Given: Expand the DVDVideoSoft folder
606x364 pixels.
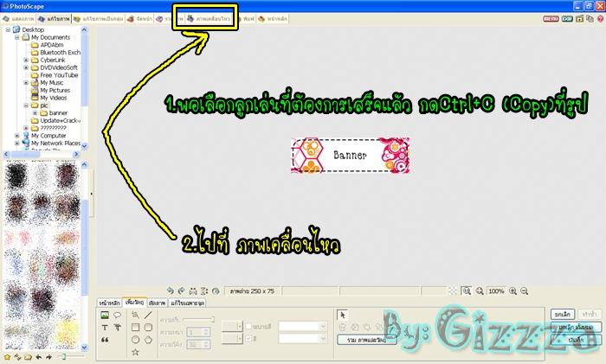Looking at the screenshot, I should 26,67.
